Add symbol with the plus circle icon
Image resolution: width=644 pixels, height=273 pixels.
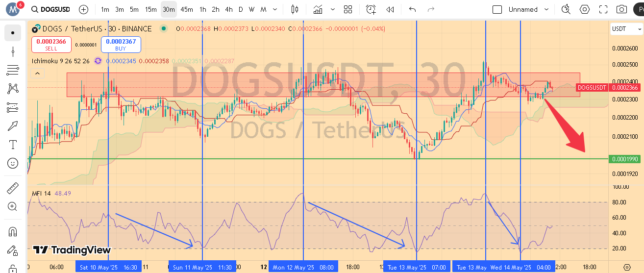click(84, 9)
